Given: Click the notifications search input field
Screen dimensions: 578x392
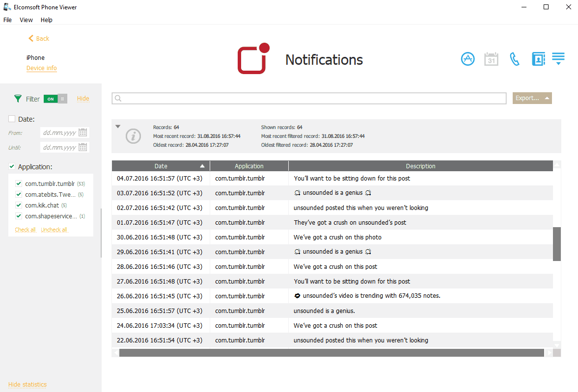Looking at the screenshot, I should pyautogui.click(x=309, y=99).
